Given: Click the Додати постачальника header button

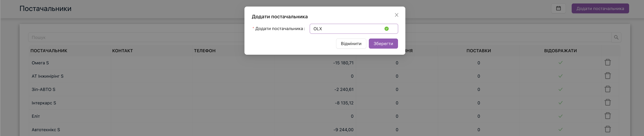Looking at the screenshot, I should pos(600,8).
